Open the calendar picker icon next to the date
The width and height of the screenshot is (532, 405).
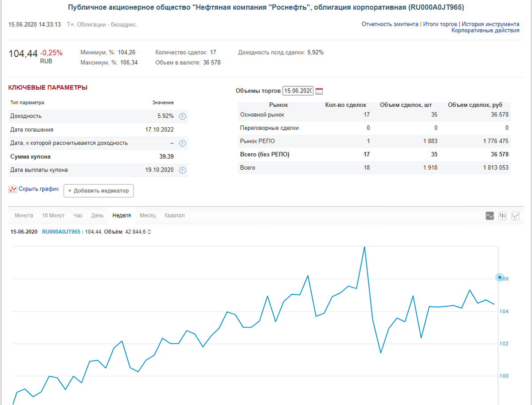tap(319, 91)
